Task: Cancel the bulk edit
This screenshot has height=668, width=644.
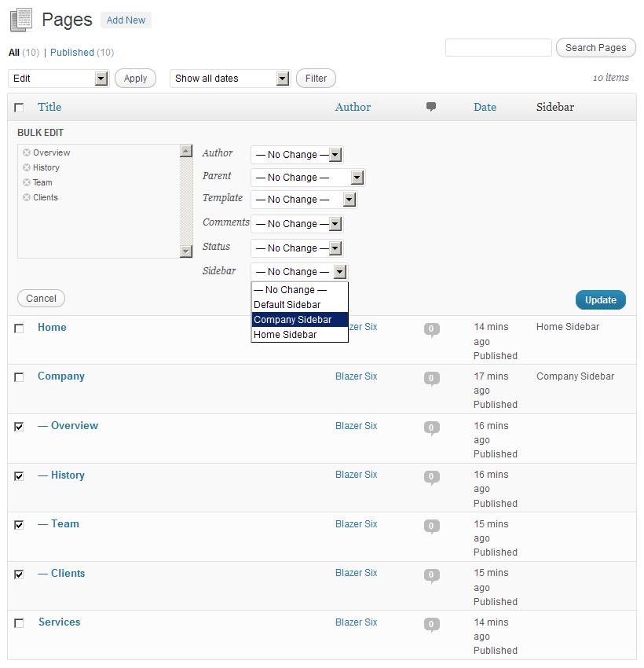Action: pyautogui.click(x=41, y=298)
